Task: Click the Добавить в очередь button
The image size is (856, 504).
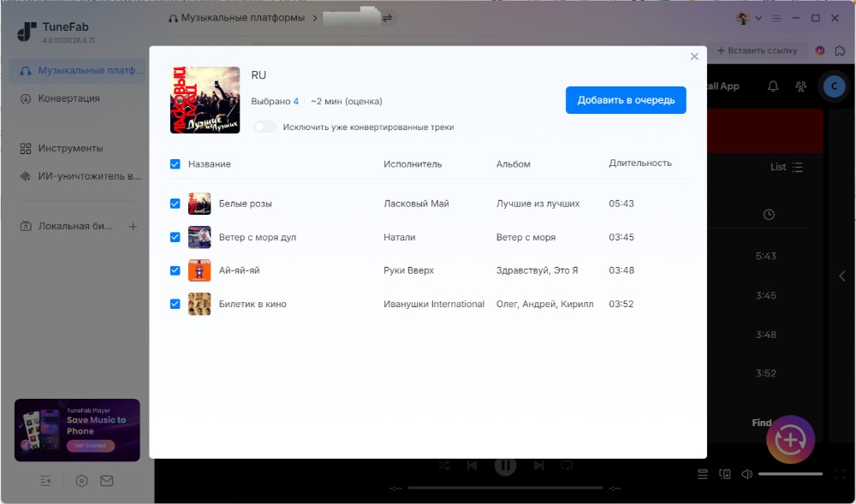Action: (x=626, y=100)
